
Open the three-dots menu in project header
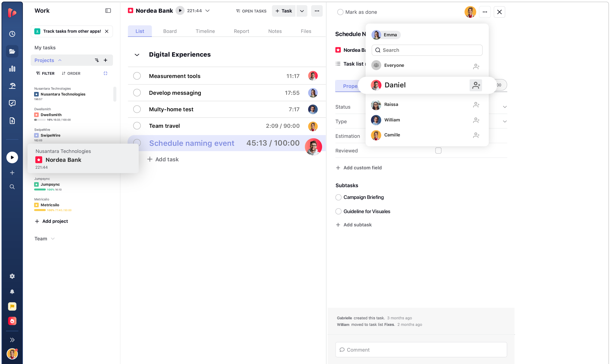317,11
